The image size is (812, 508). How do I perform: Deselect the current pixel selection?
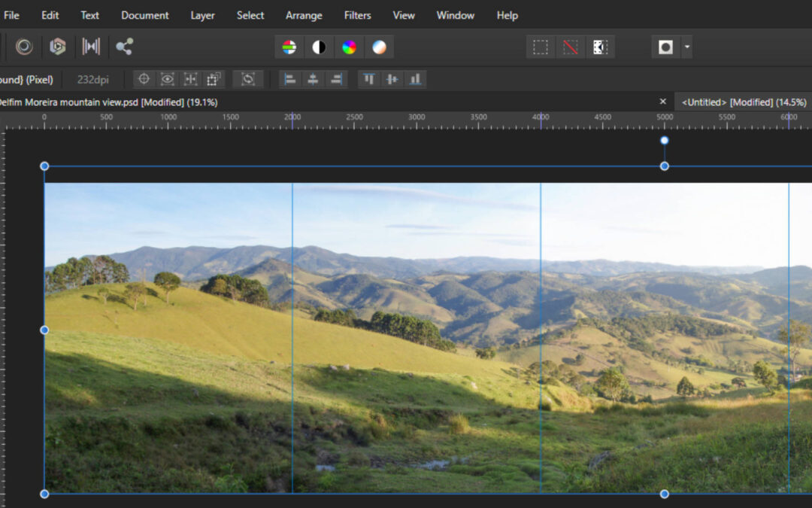coord(570,47)
